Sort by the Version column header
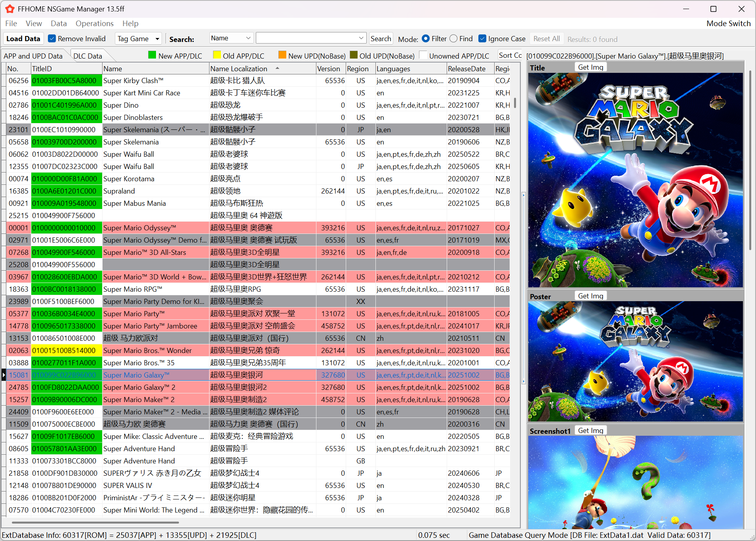This screenshot has width=756, height=541. coord(331,68)
